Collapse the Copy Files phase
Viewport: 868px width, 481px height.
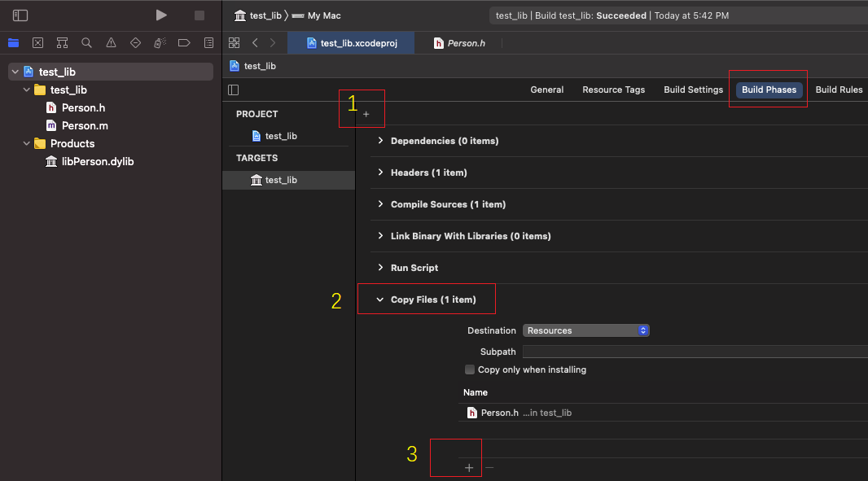(380, 300)
